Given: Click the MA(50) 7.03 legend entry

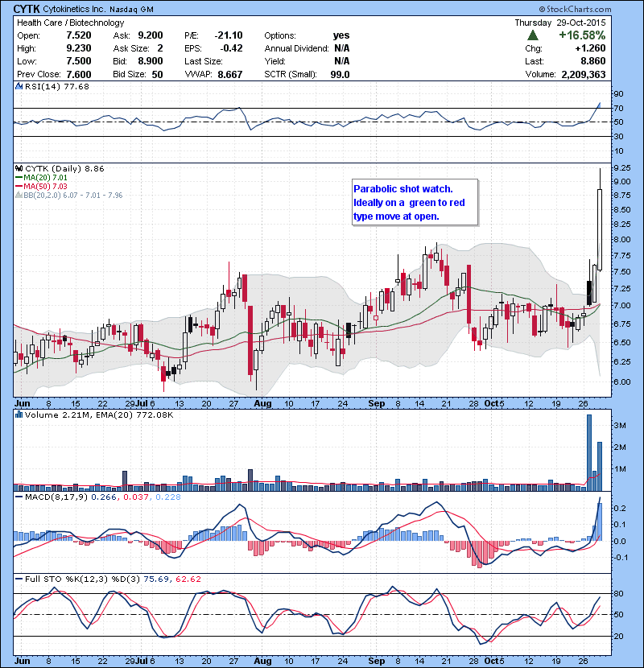Looking at the screenshot, I should click(x=41, y=187).
